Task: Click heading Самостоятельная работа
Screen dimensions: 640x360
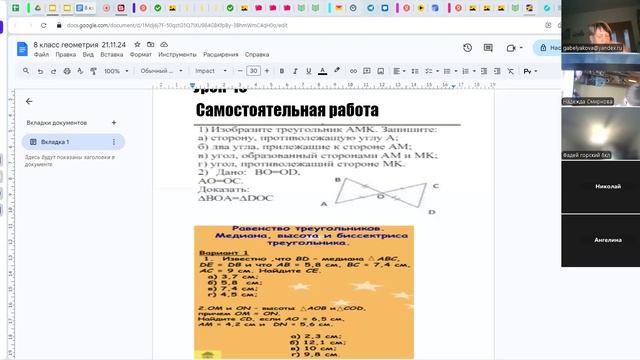Action: [287, 110]
